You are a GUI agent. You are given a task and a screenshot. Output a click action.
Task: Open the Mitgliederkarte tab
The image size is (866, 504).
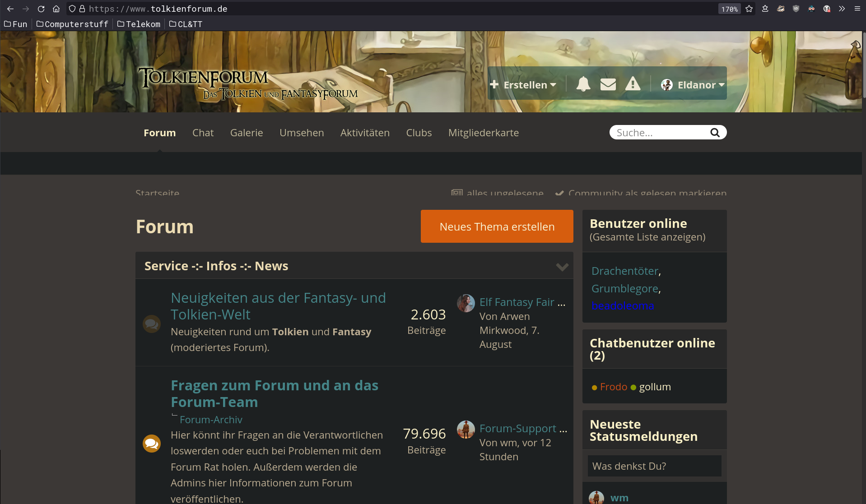click(484, 133)
